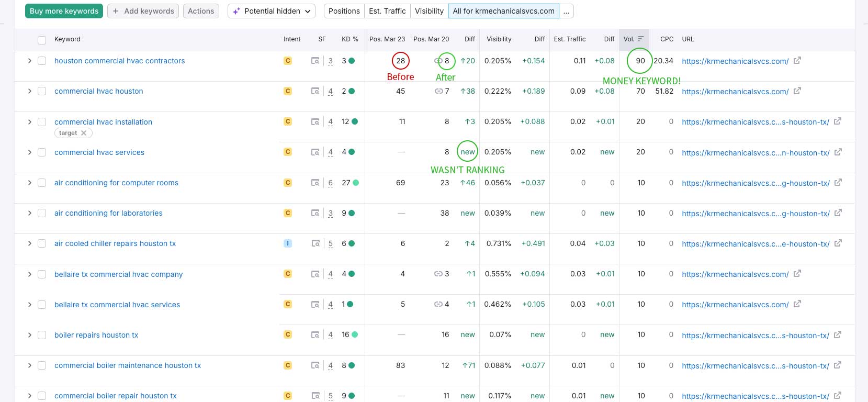Select the All for krmechanicalsvcs.com tab
Screen dimensions: 868x402
point(503,11)
